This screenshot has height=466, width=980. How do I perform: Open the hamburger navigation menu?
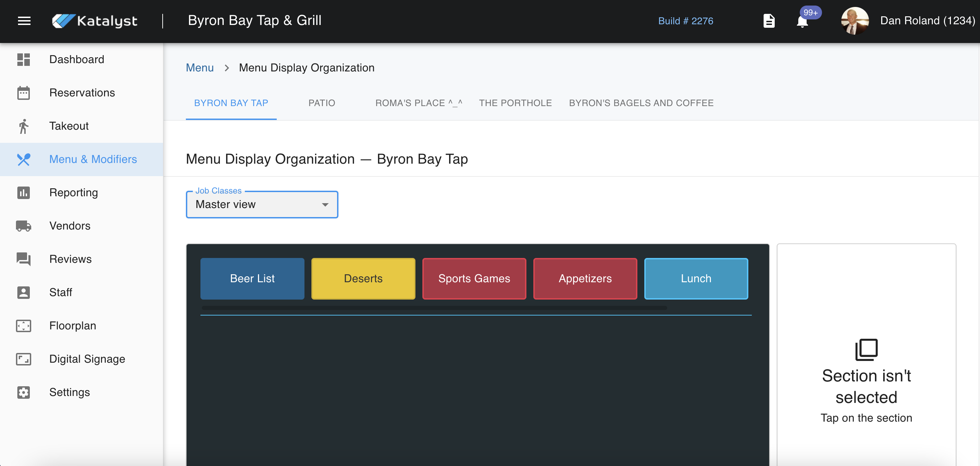point(24,21)
